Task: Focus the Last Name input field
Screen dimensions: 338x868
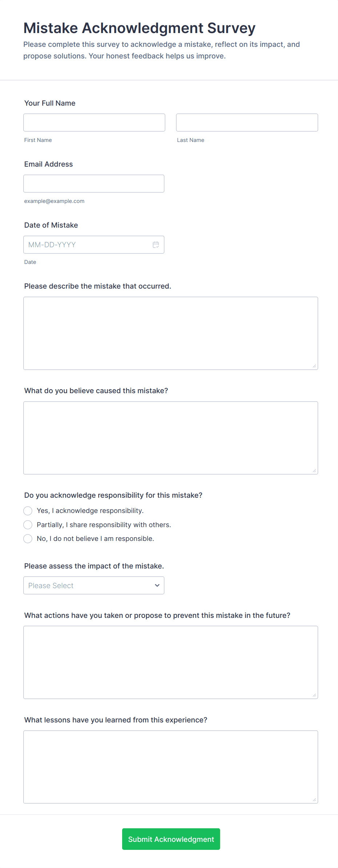Action: (247, 122)
